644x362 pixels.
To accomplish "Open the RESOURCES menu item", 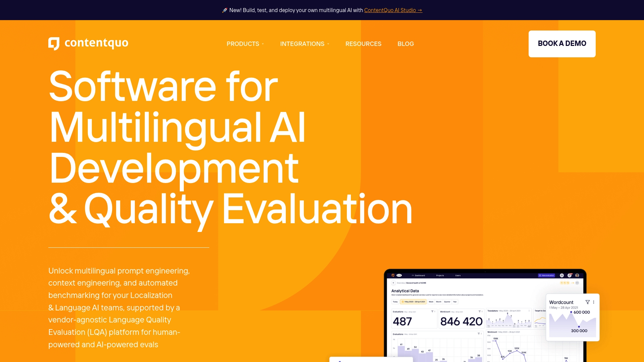I will [x=363, y=44].
